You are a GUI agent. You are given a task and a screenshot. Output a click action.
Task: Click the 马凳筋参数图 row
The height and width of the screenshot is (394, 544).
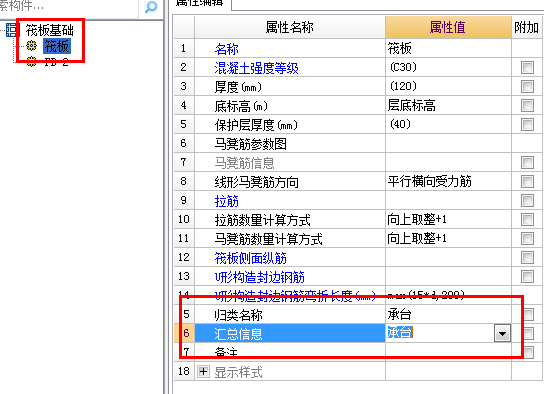(290, 143)
